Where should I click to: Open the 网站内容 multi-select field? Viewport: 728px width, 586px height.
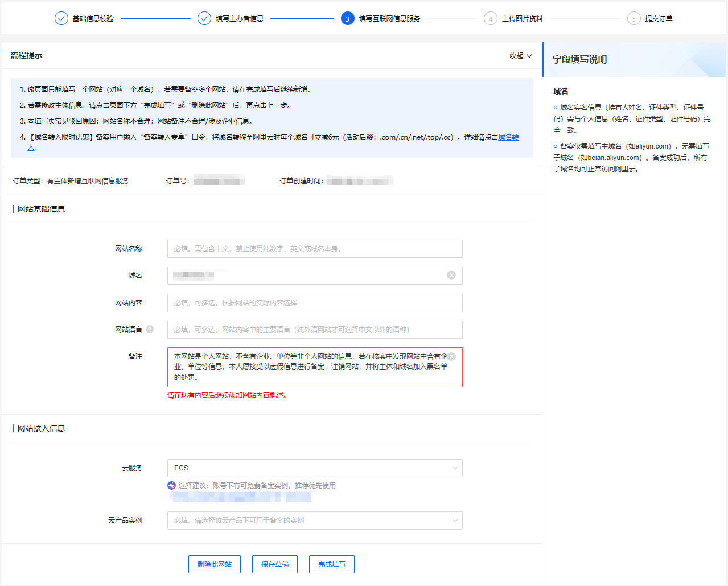click(x=314, y=303)
